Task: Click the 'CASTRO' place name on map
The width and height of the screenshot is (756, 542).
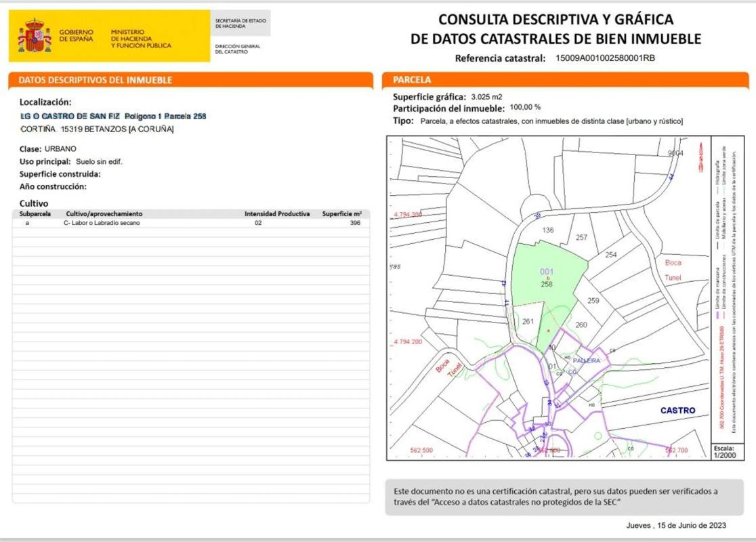Action: coord(677,411)
